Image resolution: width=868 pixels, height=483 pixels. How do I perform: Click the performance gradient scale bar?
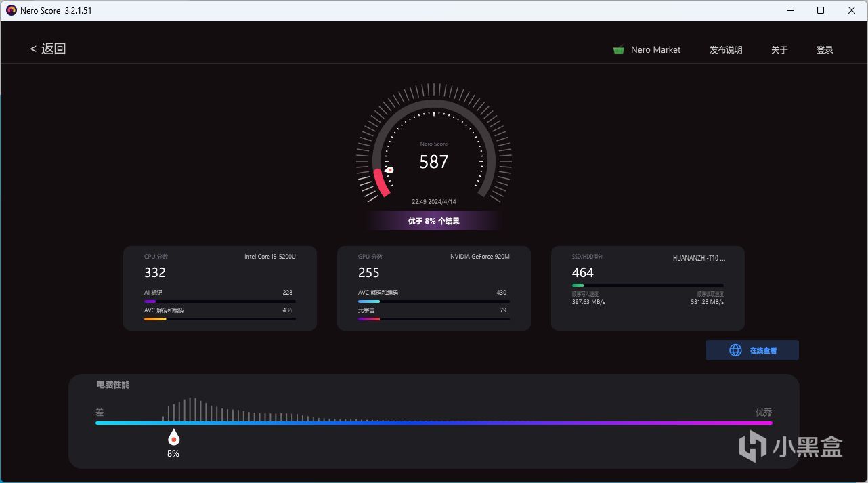tap(434, 423)
